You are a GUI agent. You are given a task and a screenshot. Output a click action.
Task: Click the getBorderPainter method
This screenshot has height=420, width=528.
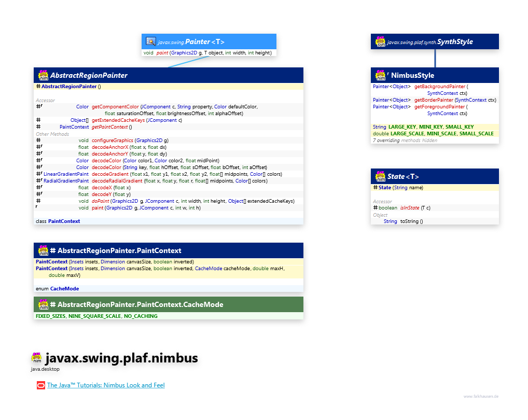(x=434, y=100)
